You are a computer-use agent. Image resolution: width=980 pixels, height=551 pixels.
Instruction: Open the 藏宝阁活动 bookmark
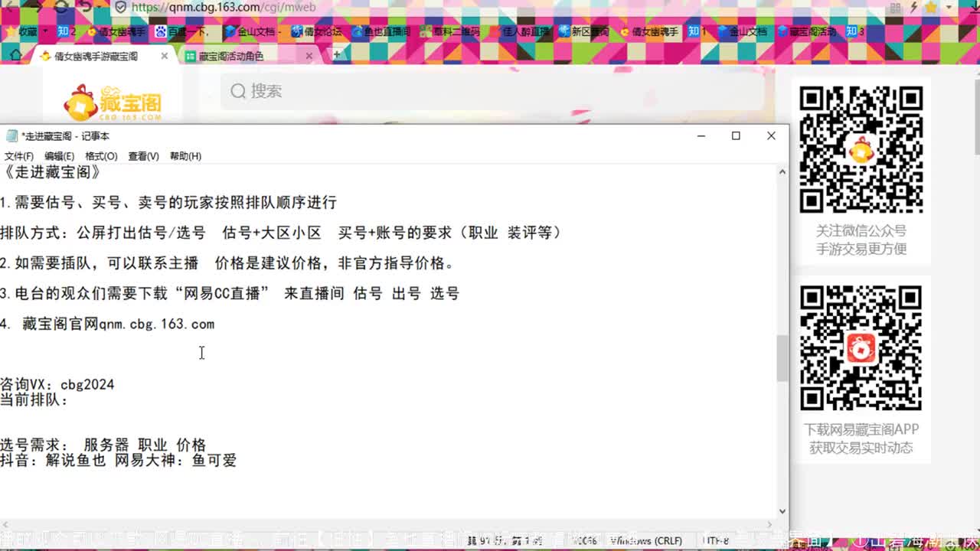coord(807,32)
